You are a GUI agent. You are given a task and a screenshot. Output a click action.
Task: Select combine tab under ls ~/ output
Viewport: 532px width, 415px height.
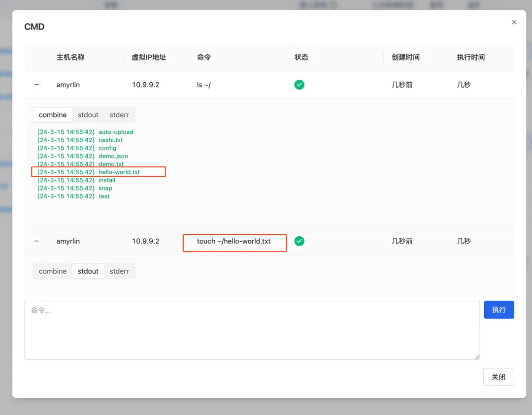(53, 115)
